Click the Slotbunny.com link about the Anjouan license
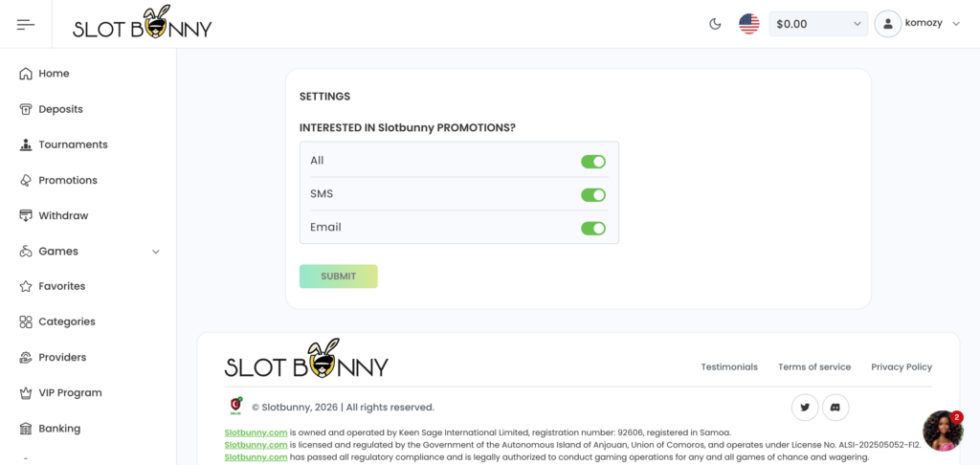This screenshot has width=980, height=465. 256,445
